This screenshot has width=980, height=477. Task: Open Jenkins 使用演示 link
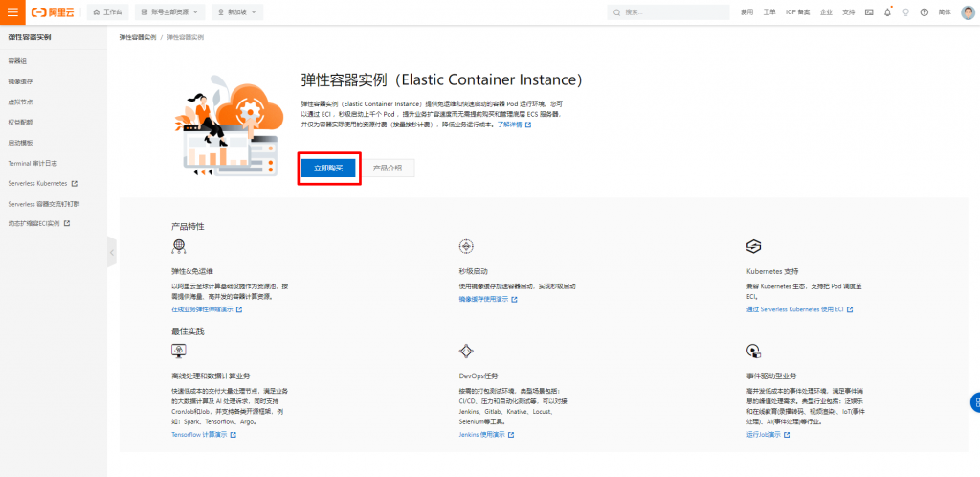[486, 435]
